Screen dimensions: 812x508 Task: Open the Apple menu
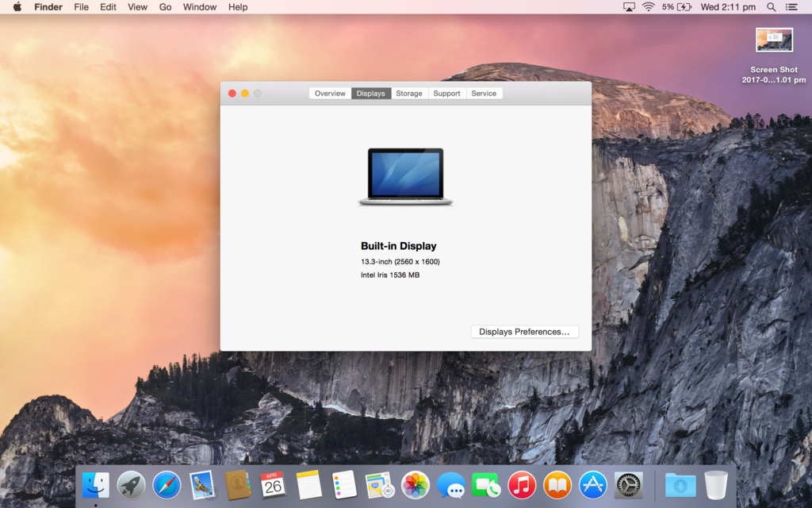point(17,6)
